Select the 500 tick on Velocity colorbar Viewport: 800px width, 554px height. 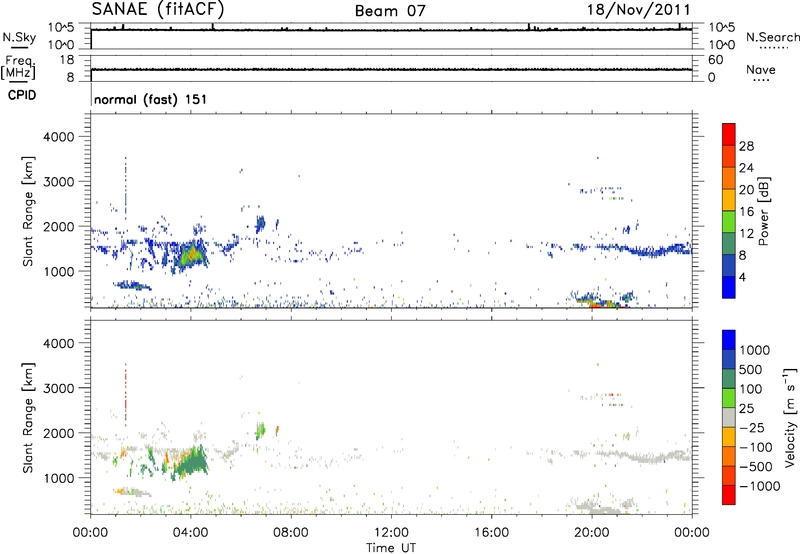tap(751, 370)
